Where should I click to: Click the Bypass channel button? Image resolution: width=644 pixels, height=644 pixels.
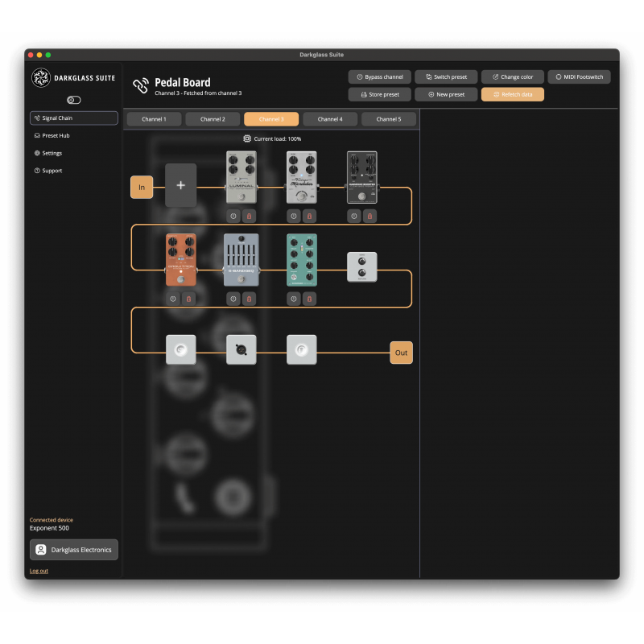[x=380, y=76]
